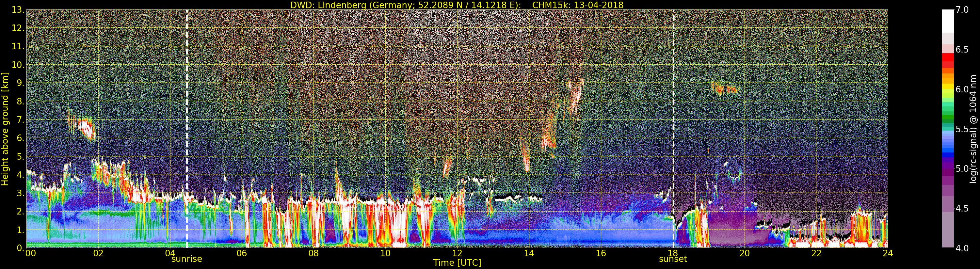Select the 24 tick at the time axis end
The height and width of the screenshot is (269, 980).
[x=888, y=253]
